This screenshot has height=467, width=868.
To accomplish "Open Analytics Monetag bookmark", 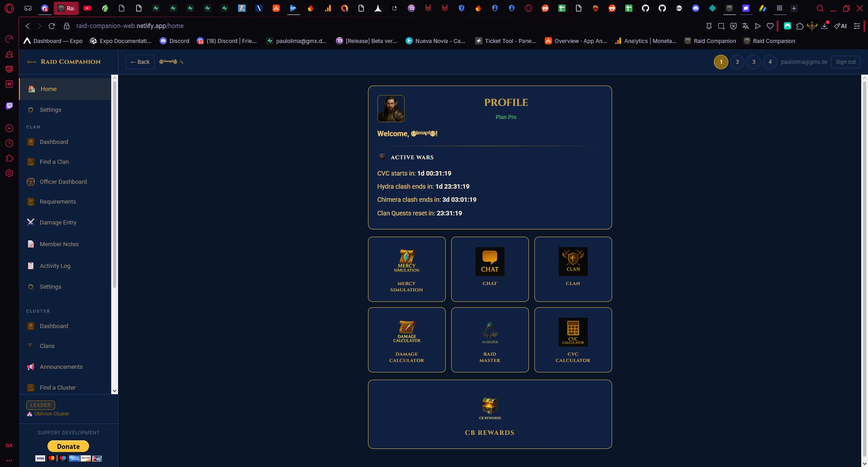I will 646,41.
